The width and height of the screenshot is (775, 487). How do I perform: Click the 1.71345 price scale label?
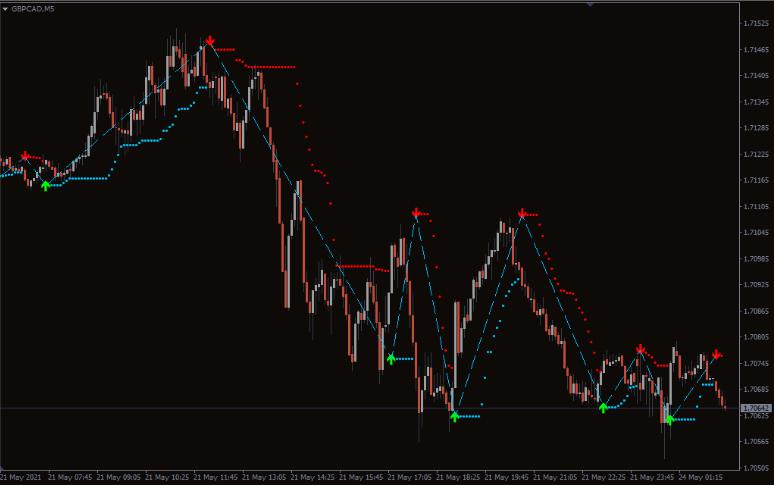[756, 102]
